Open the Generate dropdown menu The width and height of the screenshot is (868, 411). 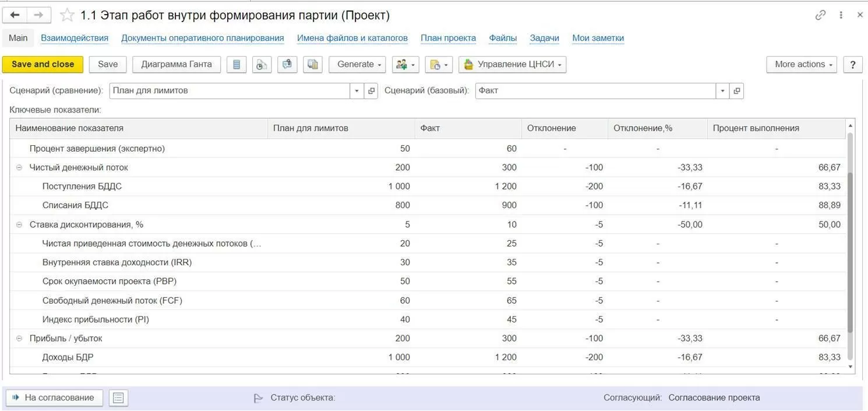358,65
